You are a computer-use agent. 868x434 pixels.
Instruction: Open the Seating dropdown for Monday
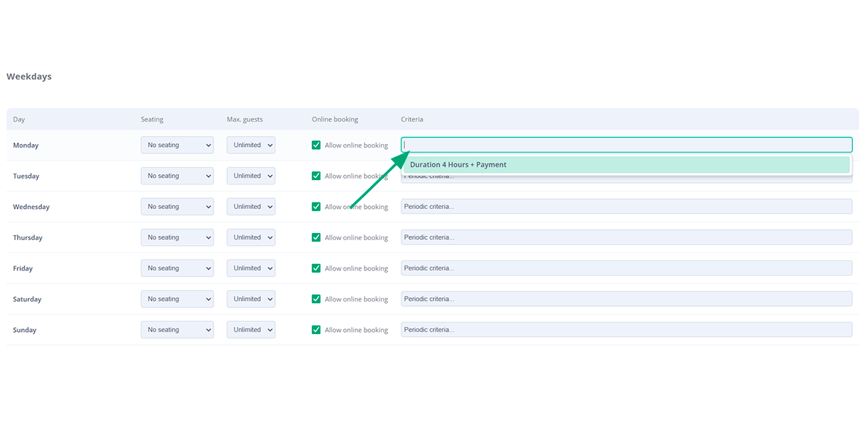click(x=176, y=145)
